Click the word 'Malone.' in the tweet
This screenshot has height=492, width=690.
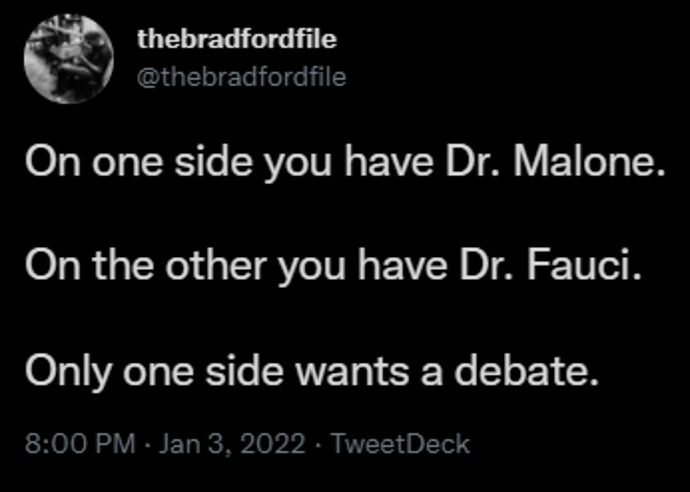tap(590, 162)
